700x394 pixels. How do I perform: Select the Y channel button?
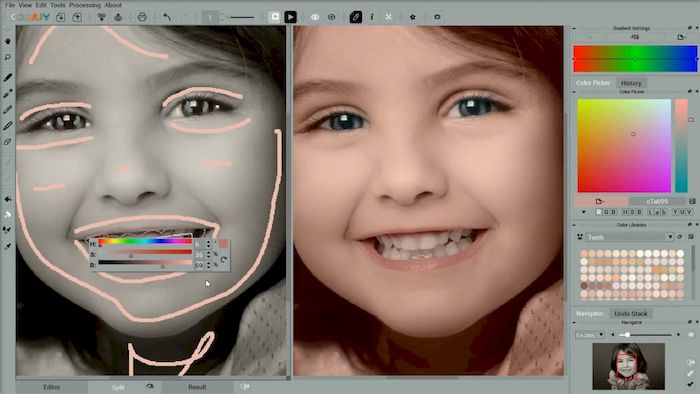pyautogui.click(x=675, y=212)
